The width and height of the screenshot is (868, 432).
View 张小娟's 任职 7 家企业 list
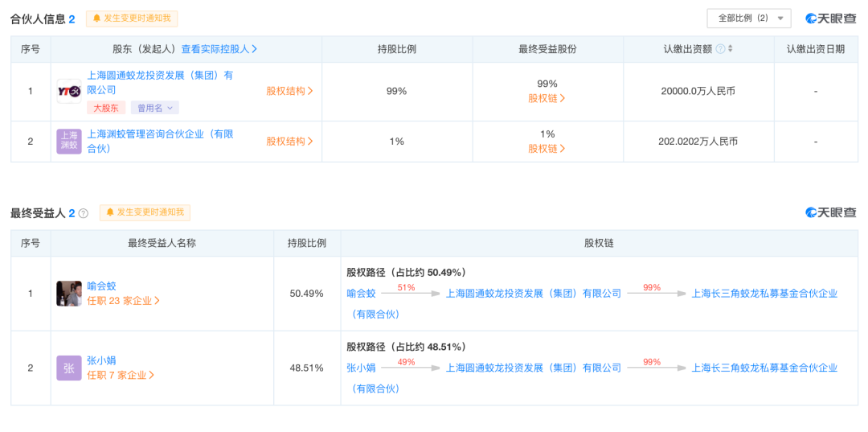click(121, 375)
